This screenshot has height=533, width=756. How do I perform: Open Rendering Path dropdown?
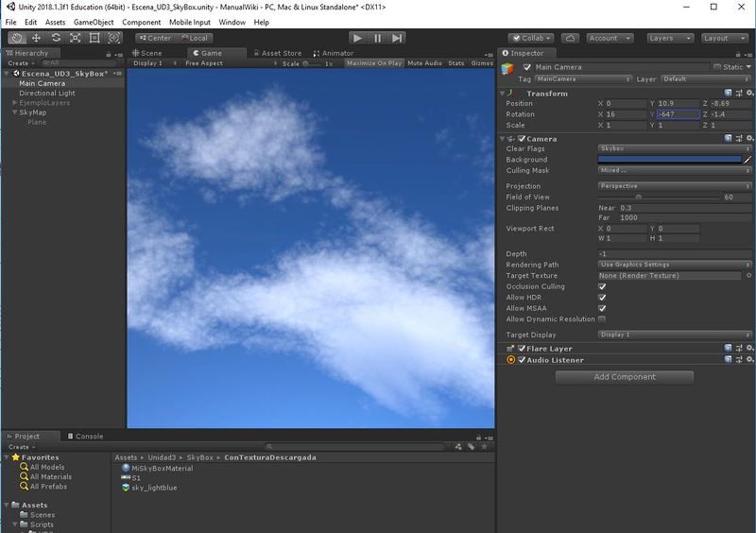[675, 265]
